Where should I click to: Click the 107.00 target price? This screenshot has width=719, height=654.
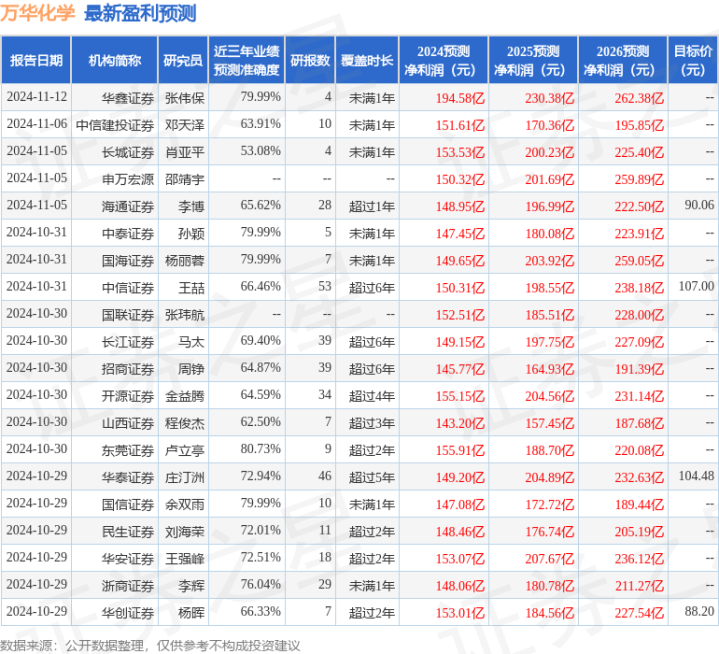point(696,286)
